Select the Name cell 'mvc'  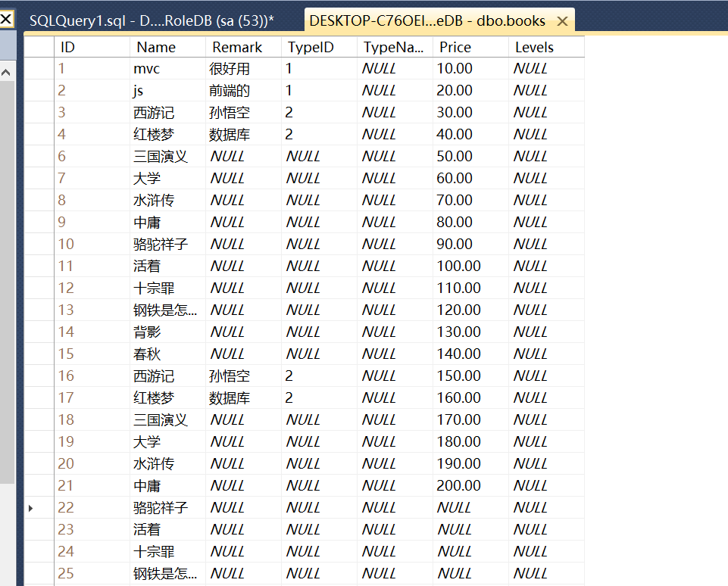[167, 69]
